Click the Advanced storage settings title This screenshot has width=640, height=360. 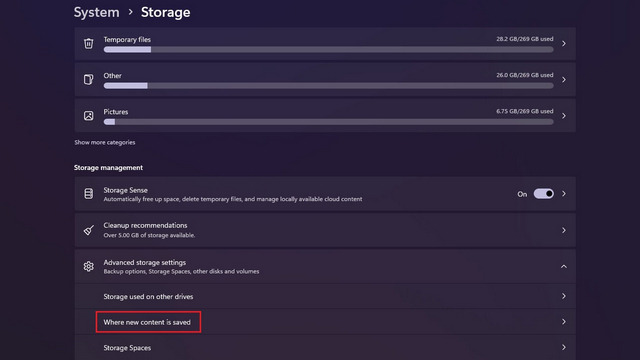[144, 262]
